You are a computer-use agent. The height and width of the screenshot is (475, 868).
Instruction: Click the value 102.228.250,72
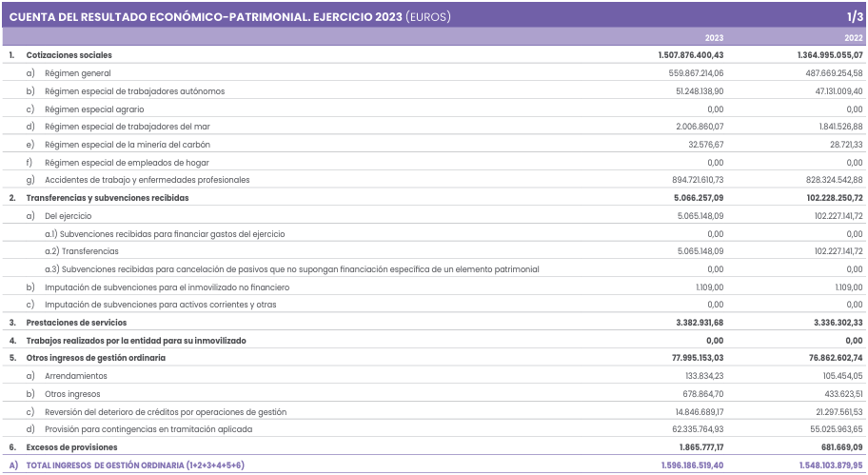pos(835,198)
